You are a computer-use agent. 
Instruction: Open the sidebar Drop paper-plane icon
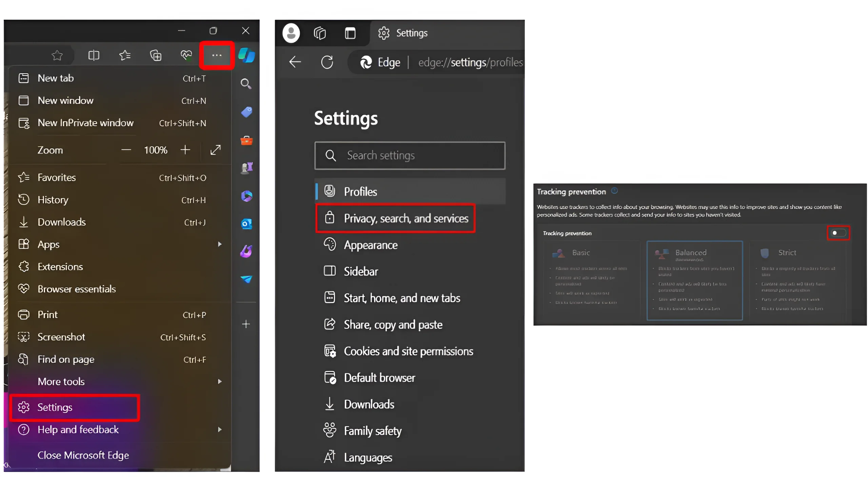pyautogui.click(x=246, y=279)
